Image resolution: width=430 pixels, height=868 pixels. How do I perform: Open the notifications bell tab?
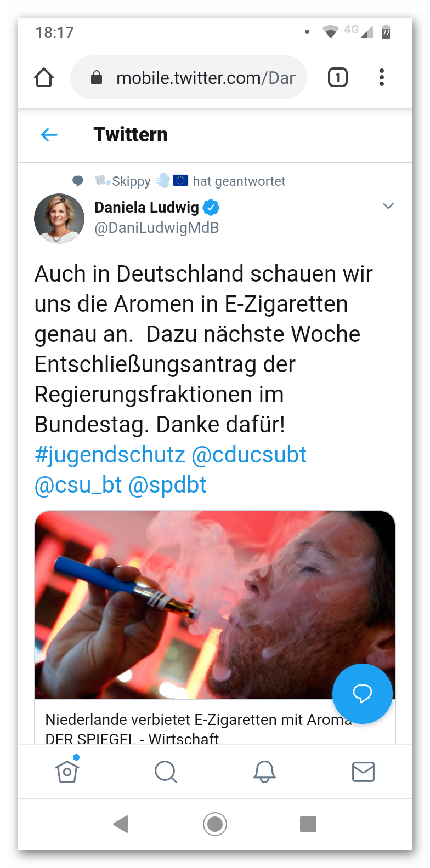pyautogui.click(x=264, y=772)
